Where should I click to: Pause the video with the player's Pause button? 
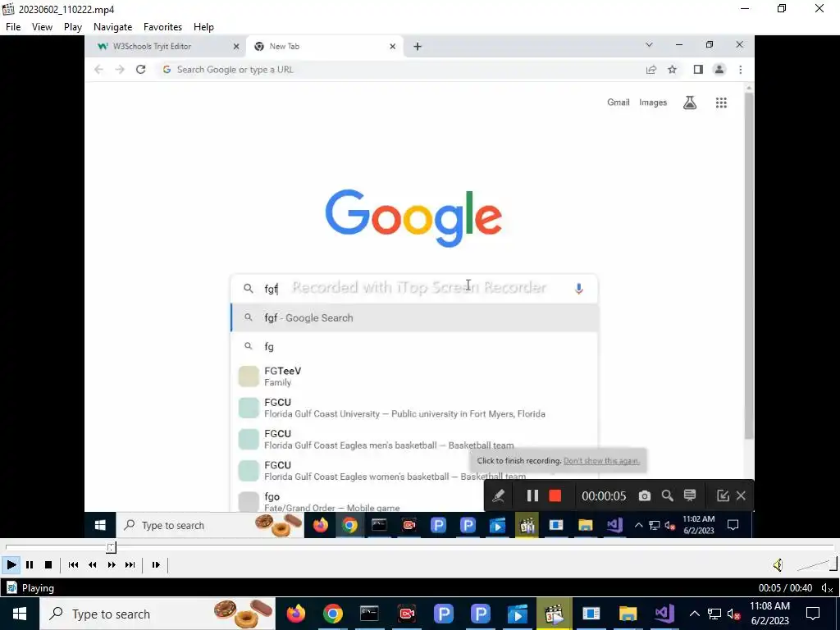pos(30,564)
